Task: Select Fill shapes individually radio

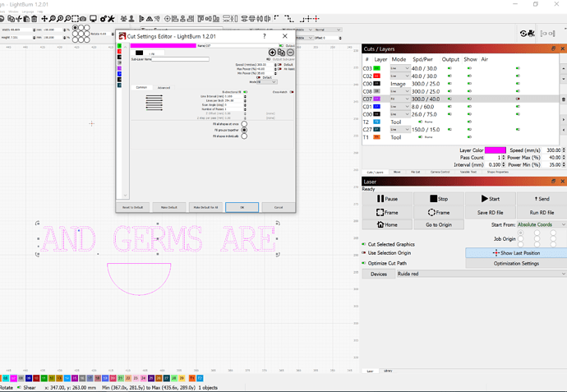Action: [244, 136]
